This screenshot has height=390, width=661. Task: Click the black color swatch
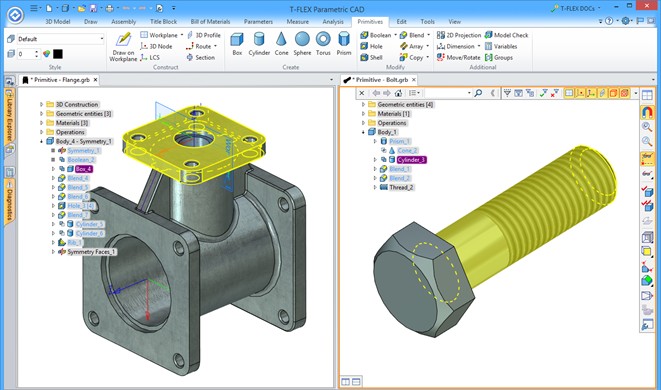[58, 54]
